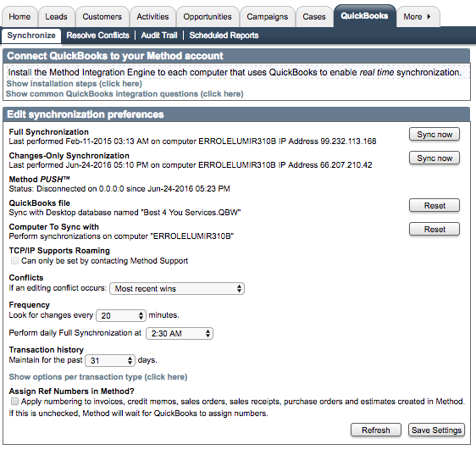
Task: Switch to the Leads tab
Action: [56, 16]
